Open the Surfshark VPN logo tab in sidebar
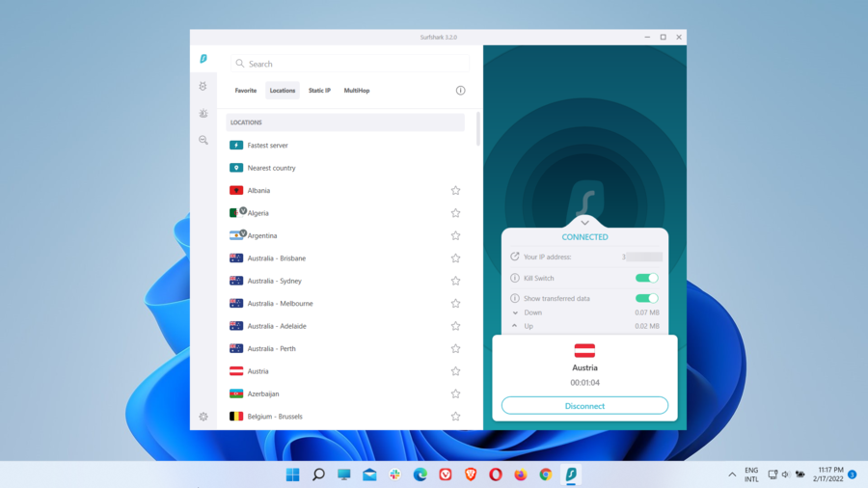Image resolution: width=868 pixels, height=488 pixels. coord(203,59)
